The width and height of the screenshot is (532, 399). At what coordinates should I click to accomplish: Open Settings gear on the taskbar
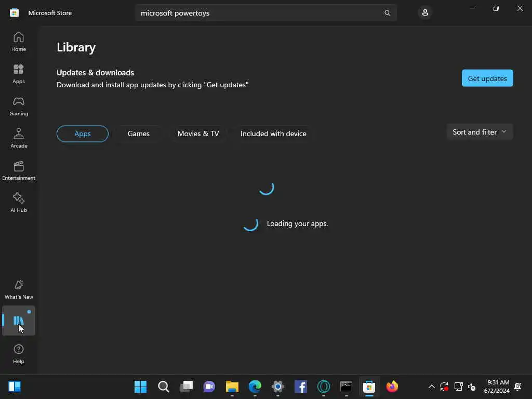click(x=277, y=387)
